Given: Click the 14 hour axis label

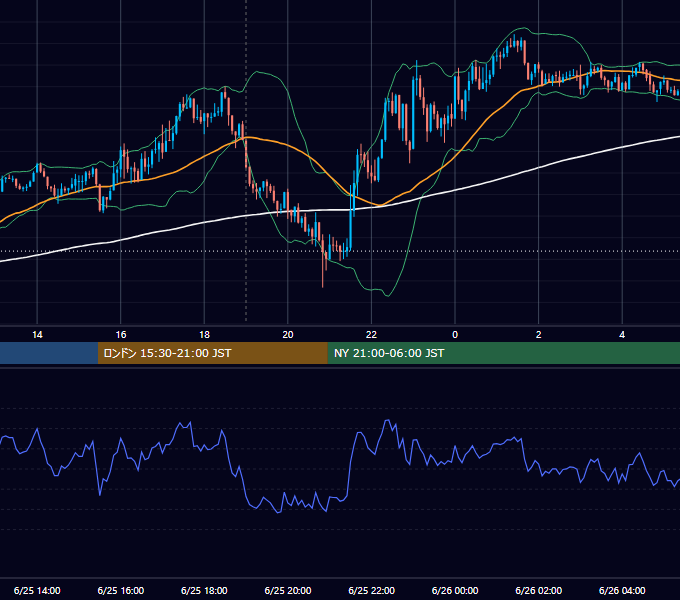Looking at the screenshot, I should [x=37, y=335].
